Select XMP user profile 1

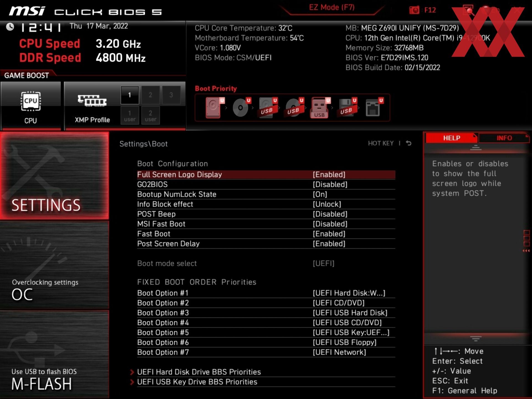[x=130, y=116]
